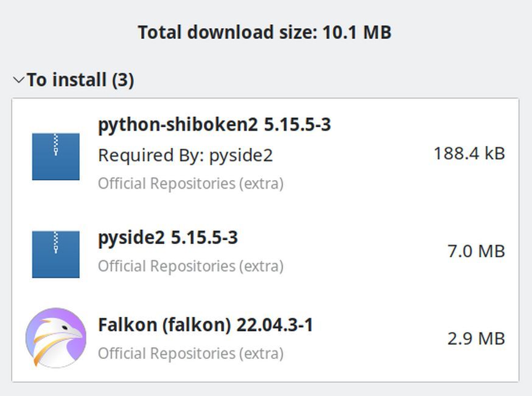Click the 2.9 MB download size

click(x=476, y=338)
